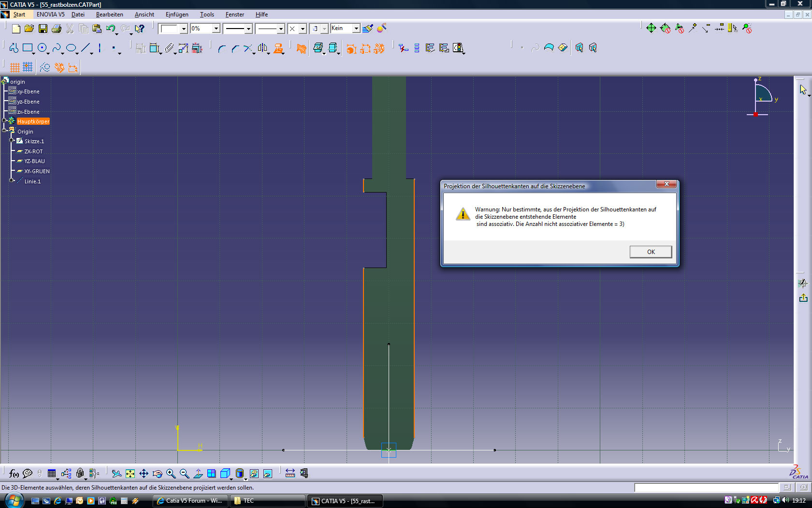Image resolution: width=812 pixels, height=508 pixels.
Task: Select the xy-Ebene tree entry
Action: [x=28, y=91]
